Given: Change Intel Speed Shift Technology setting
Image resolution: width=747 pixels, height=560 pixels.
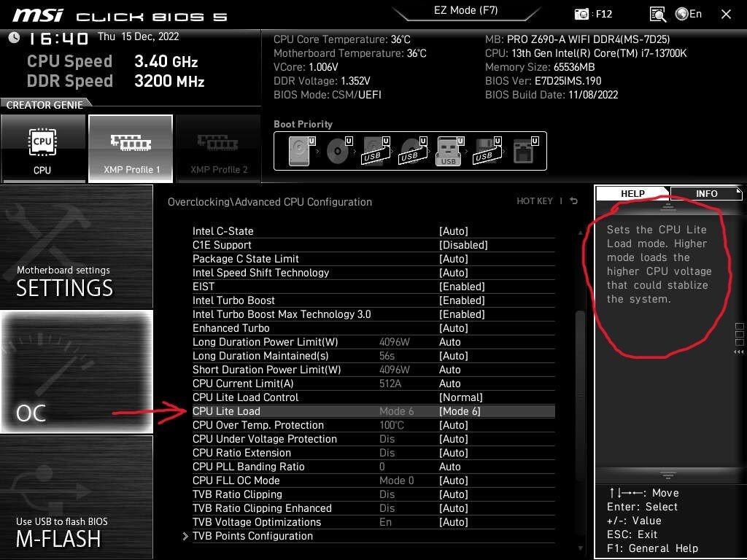Looking at the screenshot, I should click(373, 273).
